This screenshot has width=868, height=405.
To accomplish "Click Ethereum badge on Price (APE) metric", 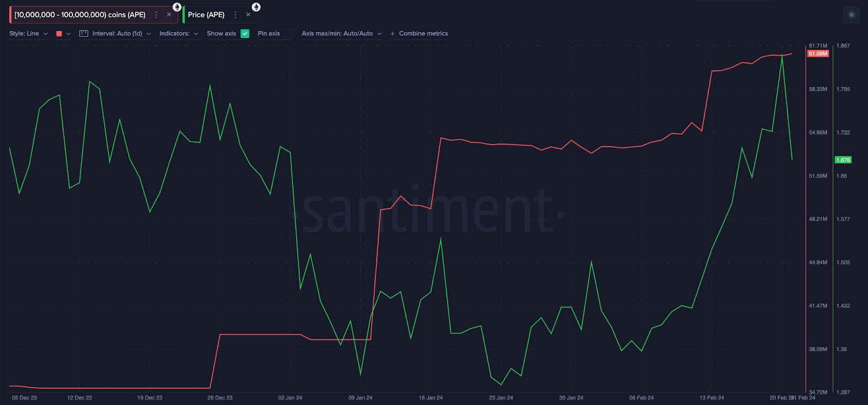I will click(x=256, y=7).
